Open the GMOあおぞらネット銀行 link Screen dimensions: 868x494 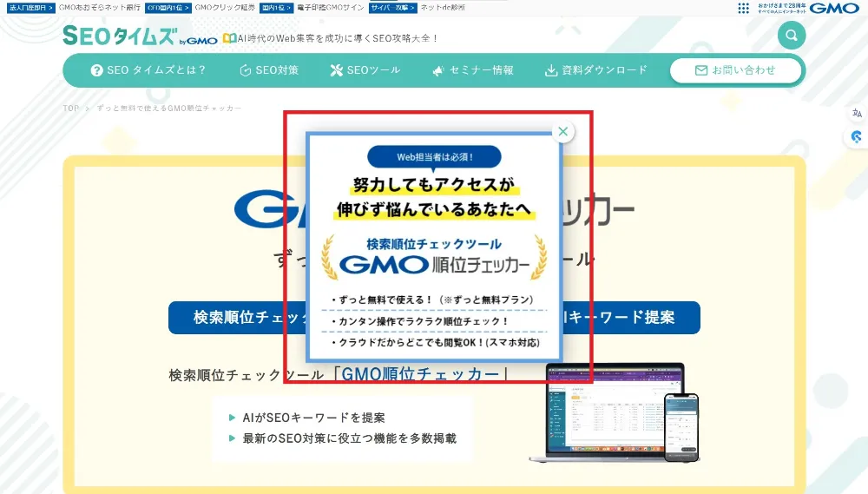click(x=100, y=8)
